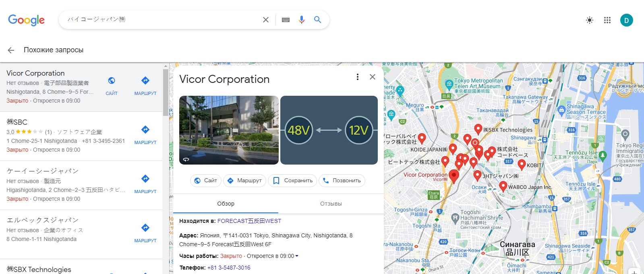644x274 pixels.
Task: Open more options menu in Vicor panel
Action: [358, 77]
